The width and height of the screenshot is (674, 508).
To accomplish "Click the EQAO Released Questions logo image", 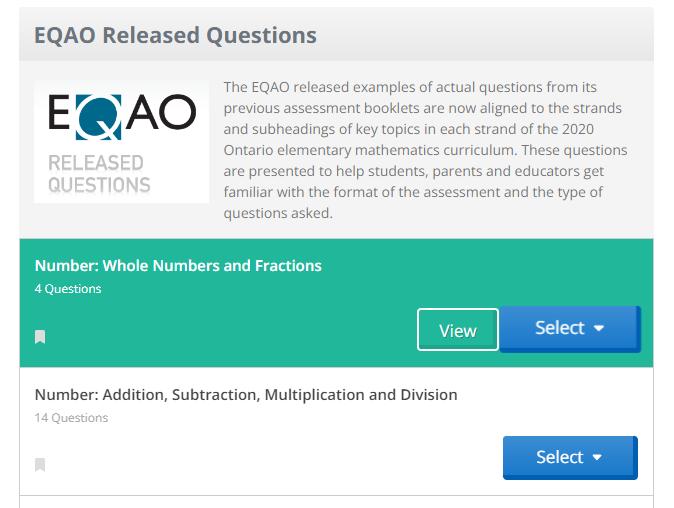I will [x=122, y=142].
